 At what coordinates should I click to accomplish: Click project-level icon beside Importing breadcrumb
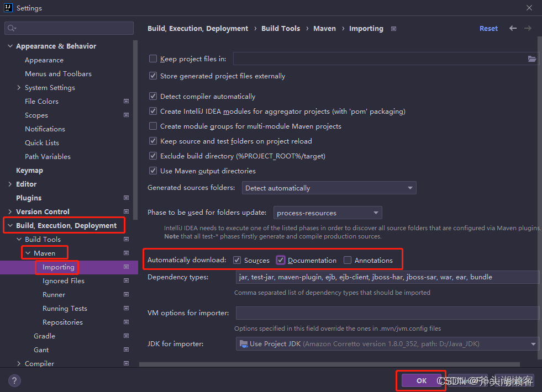click(393, 29)
